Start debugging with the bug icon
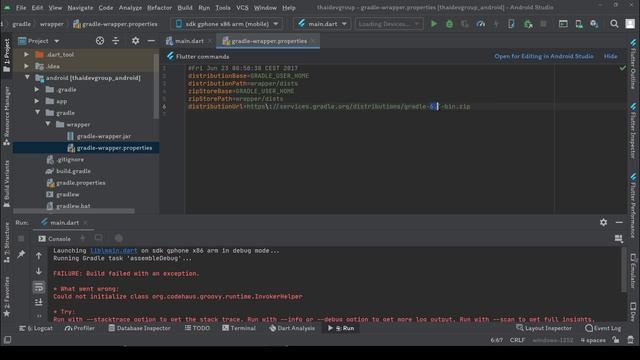 449,24
